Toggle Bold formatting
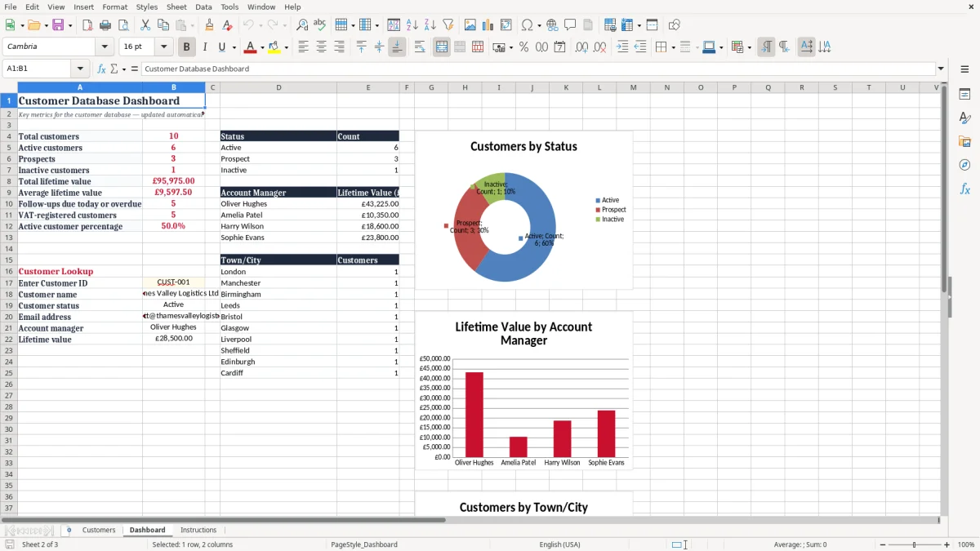This screenshot has width=980, height=551. [187, 47]
